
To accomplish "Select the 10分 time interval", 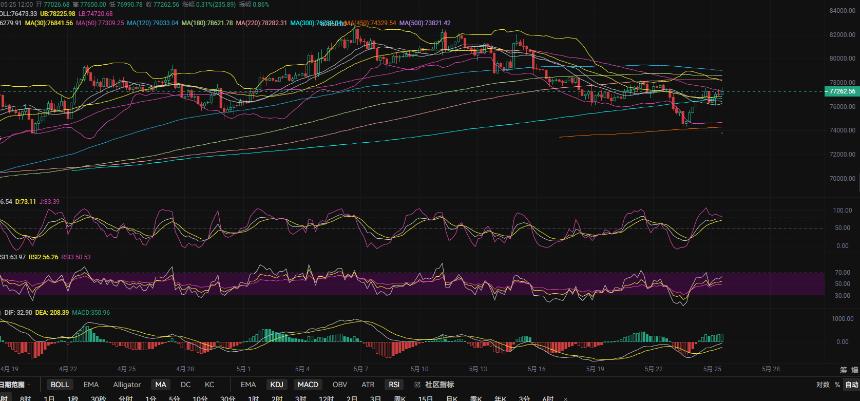I will pyautogui.click(x=199, y=398).
